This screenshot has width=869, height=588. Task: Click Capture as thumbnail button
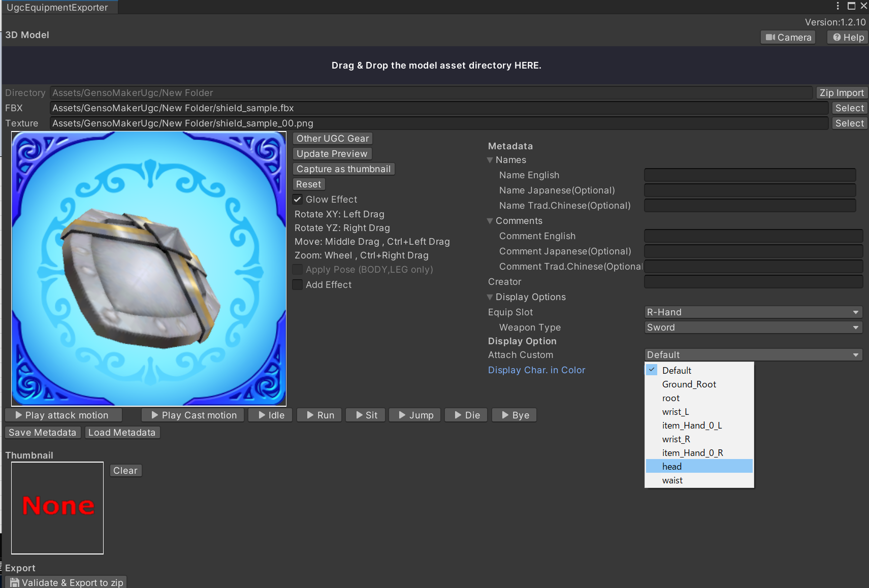pos(343,169)
